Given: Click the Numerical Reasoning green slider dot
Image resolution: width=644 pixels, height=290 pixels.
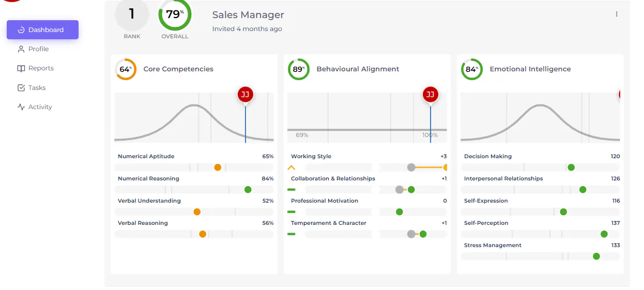Looking at the screenshot, I should pyautogui.click(x=248, y=190).
